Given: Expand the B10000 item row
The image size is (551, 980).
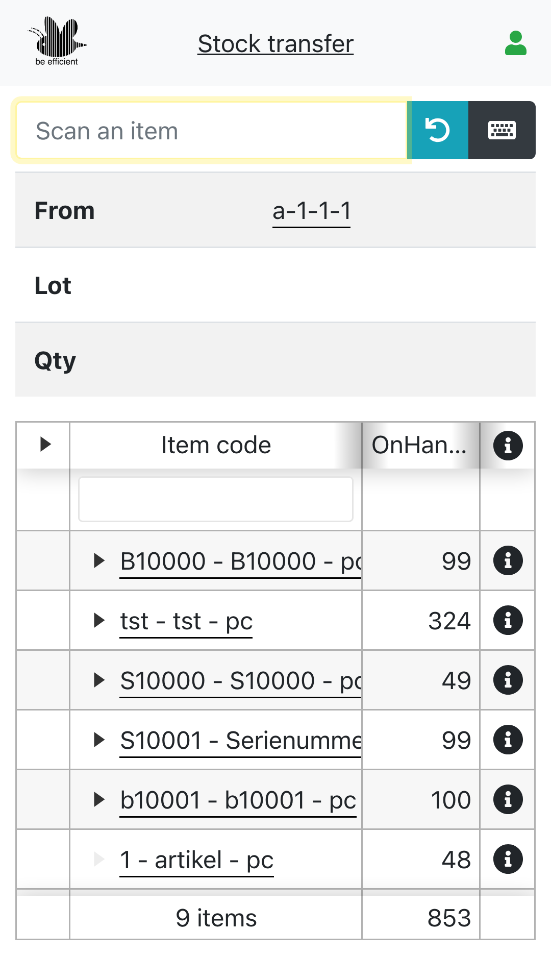Looking at the screenshot, I should pyautogui.click(x=99, y=561).
